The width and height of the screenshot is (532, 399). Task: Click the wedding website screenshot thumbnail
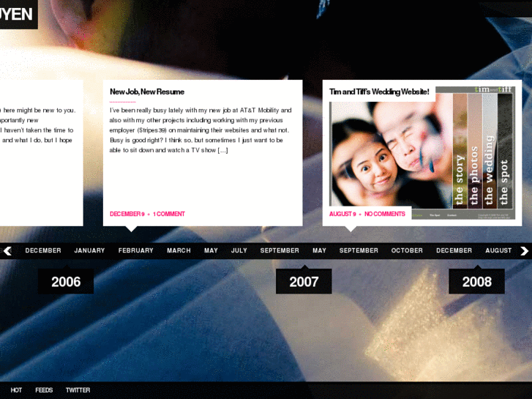pyautogui.click(x=422, y=153)
